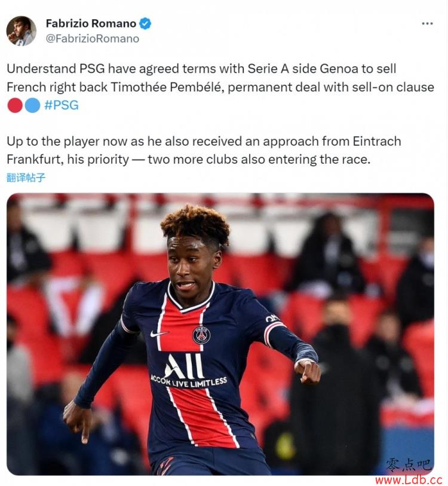Open the #PSG hashtag
The image size is (448, 486).
tap(62, 105)
